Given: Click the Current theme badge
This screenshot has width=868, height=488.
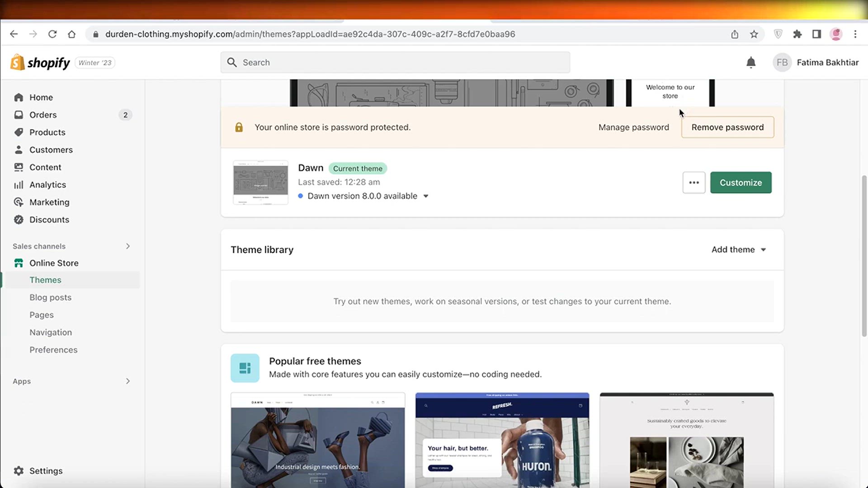Looking at the screenshot, I should 358,169.
